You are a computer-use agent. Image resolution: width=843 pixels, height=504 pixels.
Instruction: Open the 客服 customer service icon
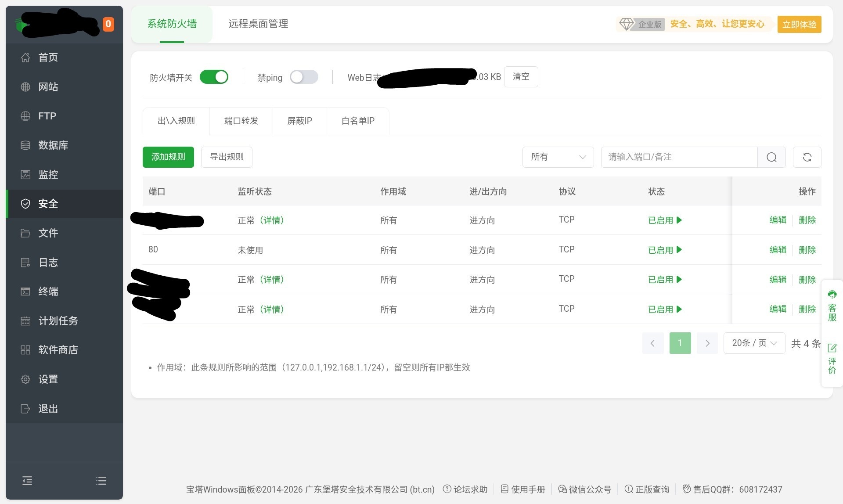pyautogui.click(x=832, y=306)
